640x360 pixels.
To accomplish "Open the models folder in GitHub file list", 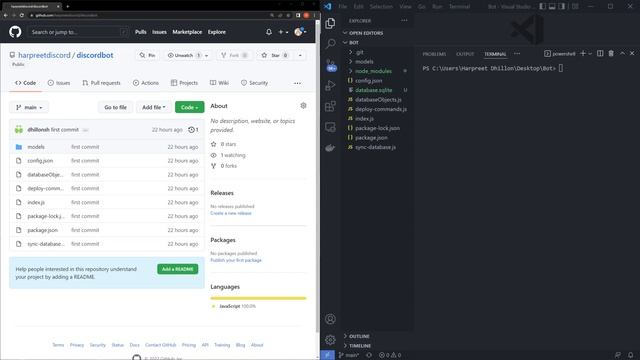I will (x=36, y=147).
